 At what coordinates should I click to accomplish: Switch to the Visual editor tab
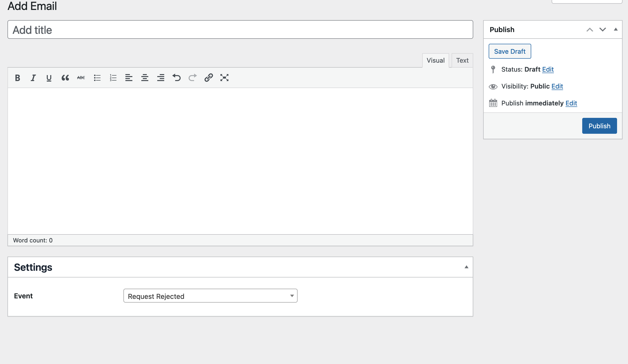tap(435, 60)
